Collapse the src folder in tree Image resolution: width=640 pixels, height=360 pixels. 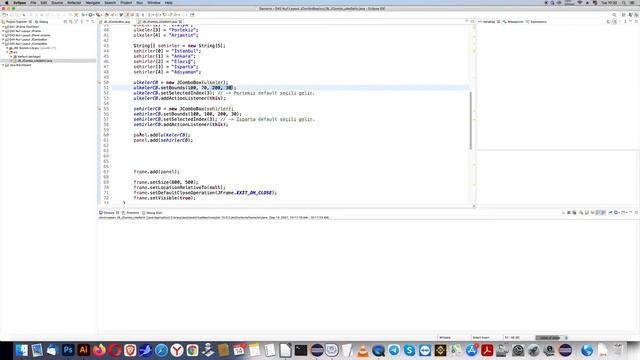7,52
